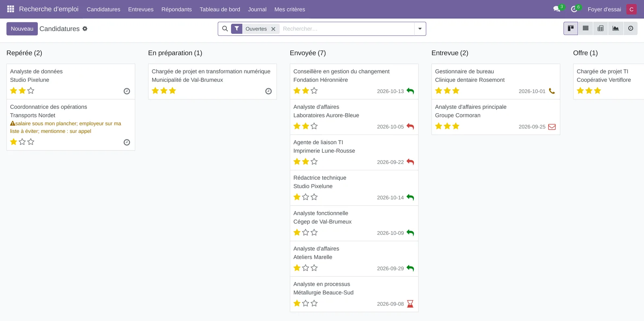Click the Nouveau button
Viewport: 644px width, 321px height.
click(x=22, y=29)
